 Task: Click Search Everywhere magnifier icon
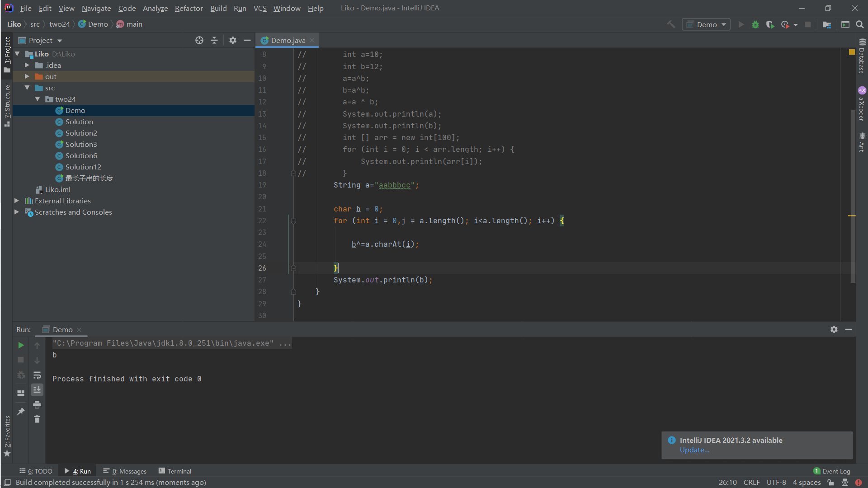(x=860, y=24)
